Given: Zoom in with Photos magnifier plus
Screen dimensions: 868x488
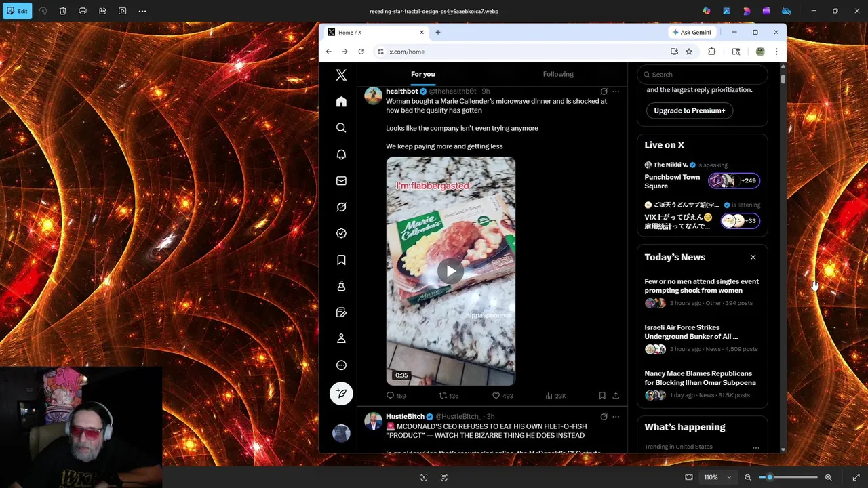Looking at the screenshot, I should 828,477.
